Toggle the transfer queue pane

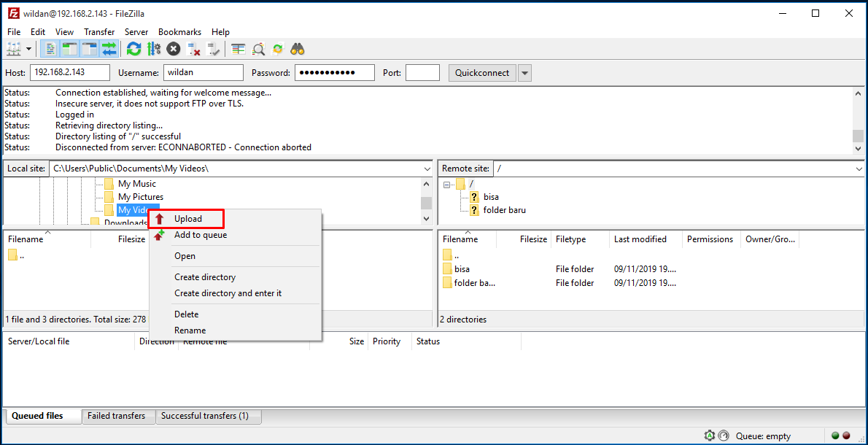pos(108,48)
